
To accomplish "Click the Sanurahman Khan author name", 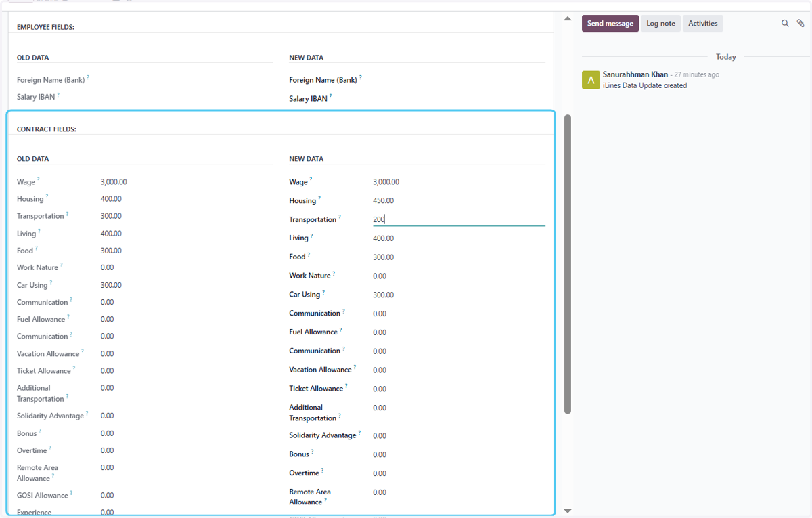I will (635, 74).
